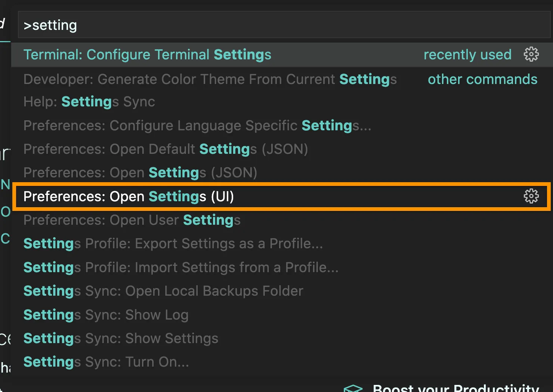Choose Help: Settings Sync command
553x392 pixels.
point(89,102)
